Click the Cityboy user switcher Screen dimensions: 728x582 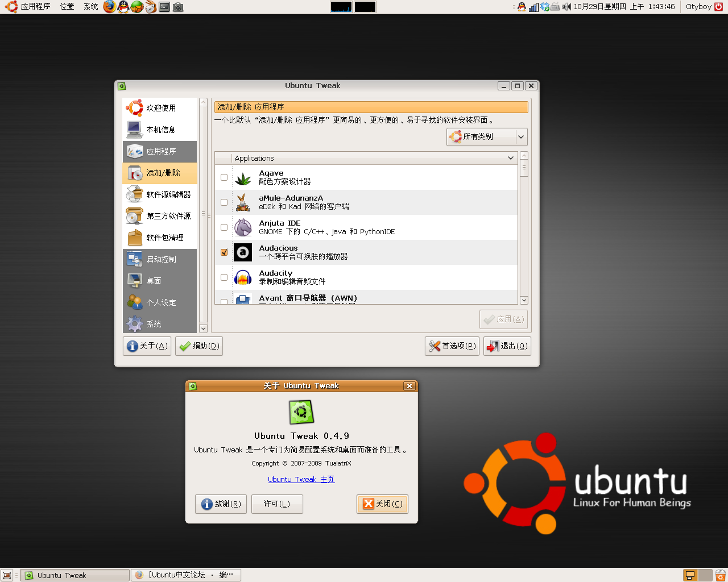698,7
